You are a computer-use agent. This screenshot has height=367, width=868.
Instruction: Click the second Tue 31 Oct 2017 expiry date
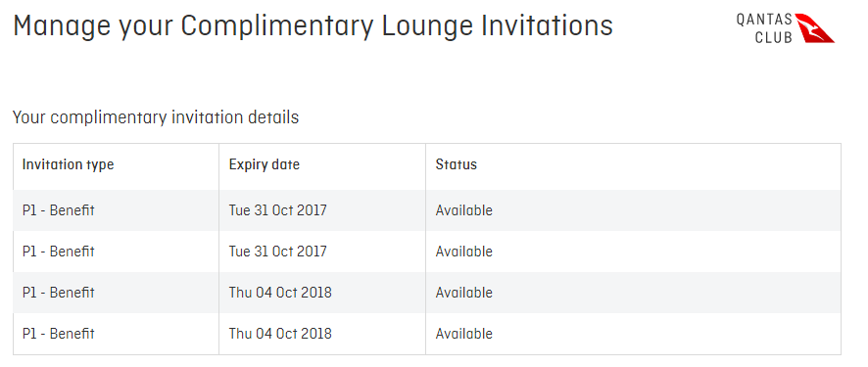278,252
